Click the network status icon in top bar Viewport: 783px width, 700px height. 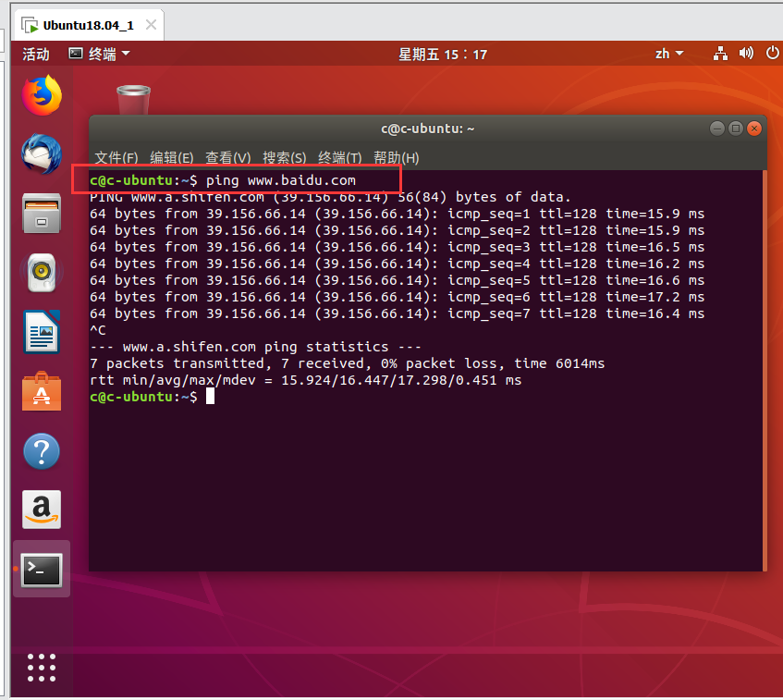(720, 54)
